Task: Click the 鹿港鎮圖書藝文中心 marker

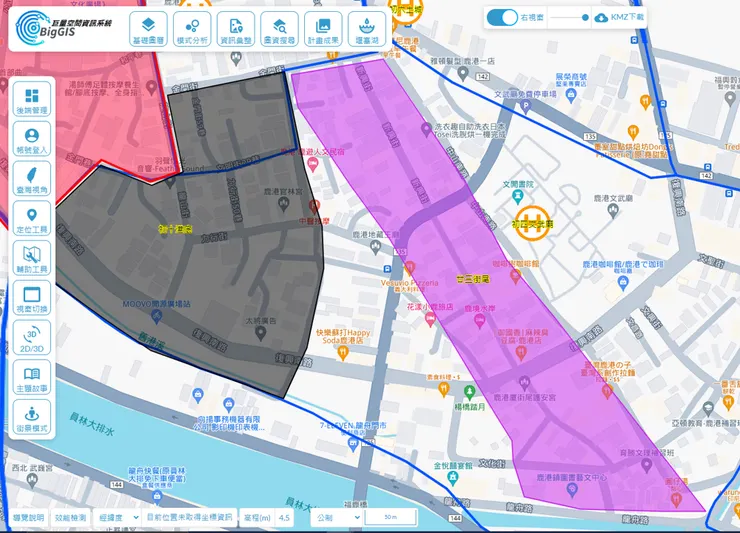Action: point(572,490)
